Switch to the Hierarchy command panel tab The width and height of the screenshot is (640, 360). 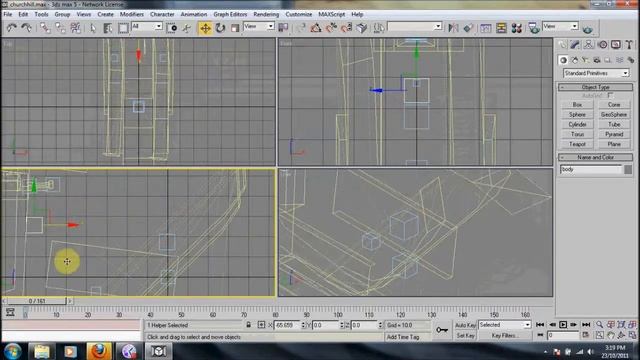coord(589,44)
